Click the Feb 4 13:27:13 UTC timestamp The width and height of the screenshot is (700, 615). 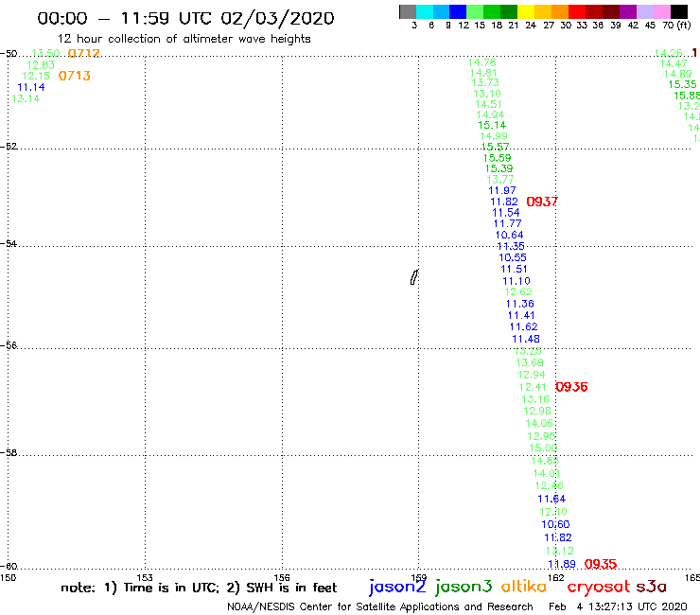pyautogui.click(x=618, y=607)
